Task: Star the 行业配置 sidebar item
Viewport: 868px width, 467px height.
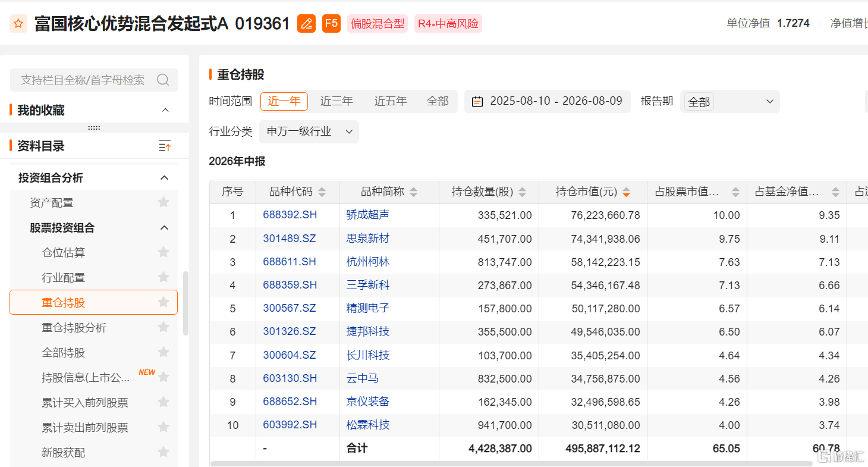Action: [163, 277]
